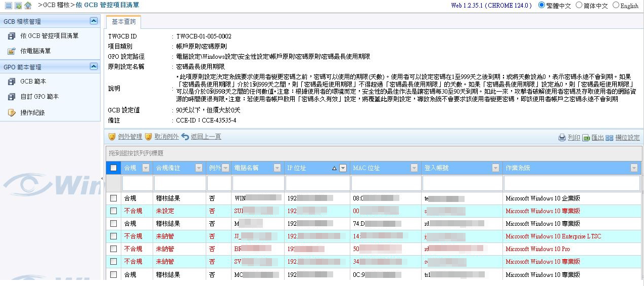This screenshot has height=286, width=644.
Task: Check the row with computer name SV
Action: tap(114, 262)
